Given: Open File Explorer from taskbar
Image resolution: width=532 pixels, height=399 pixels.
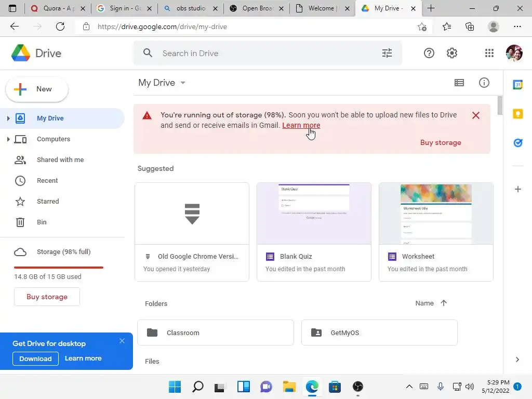Looking at the screenshot, I should click(x=289, y=387).
